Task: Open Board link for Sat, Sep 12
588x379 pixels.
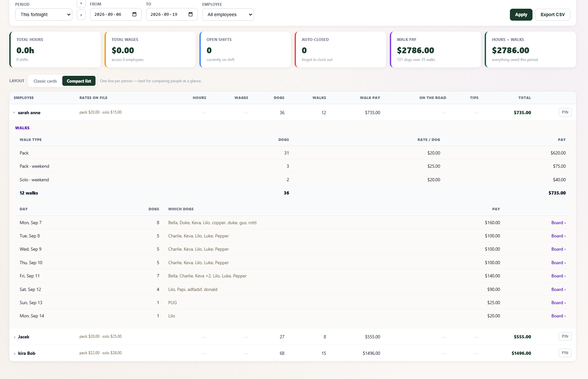Action: pyautogui.click(x=558, y=289)
